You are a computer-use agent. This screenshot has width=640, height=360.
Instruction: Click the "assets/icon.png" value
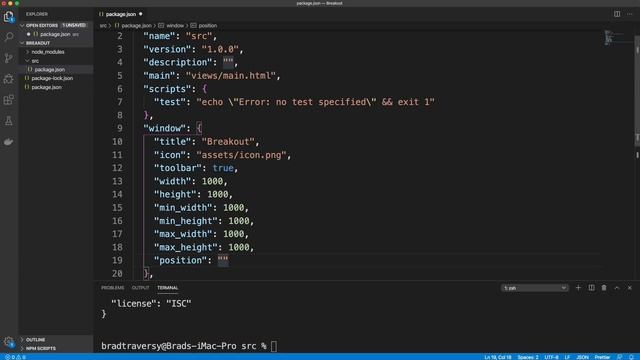click(x=241, y=155)
